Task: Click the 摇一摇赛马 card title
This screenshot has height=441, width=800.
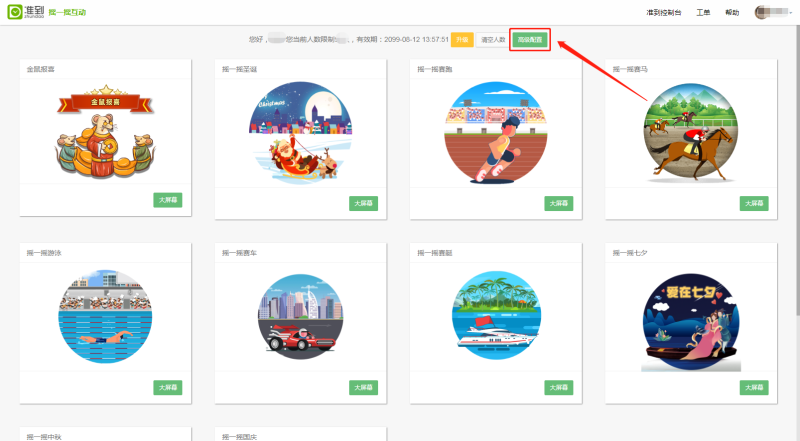Action: click(x=630, y=69)
